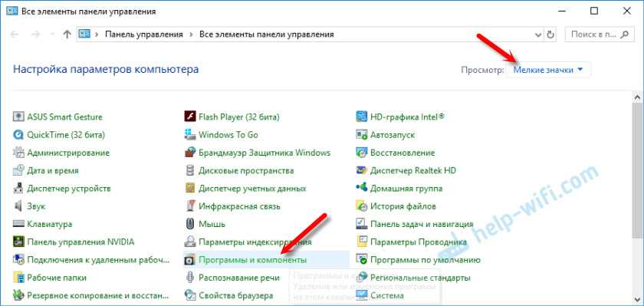
Task: Maximize the control panel window
Action: 594,11
